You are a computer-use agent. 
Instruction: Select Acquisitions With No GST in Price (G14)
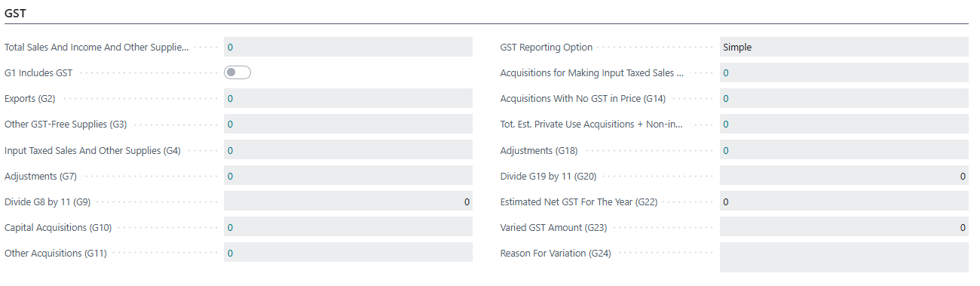[x=844, y=98]
